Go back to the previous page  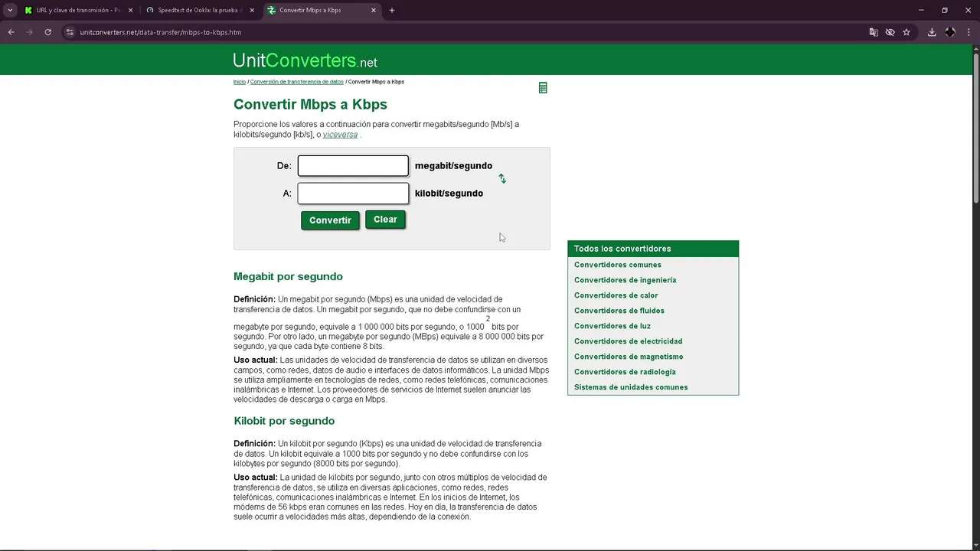pos(11,32)
